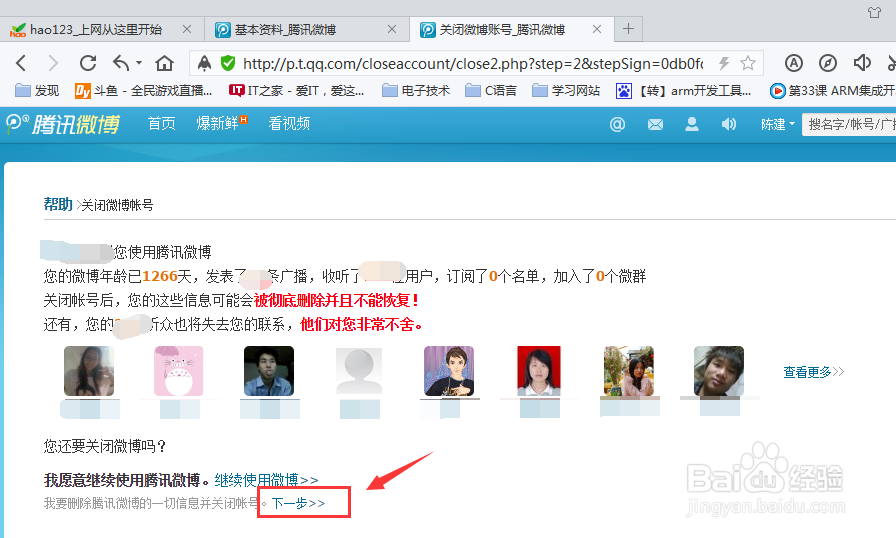The width and height of the screenshot is (896, 538).
Task: Click the gray default placeholder avatar
Action: click(359, 371)
